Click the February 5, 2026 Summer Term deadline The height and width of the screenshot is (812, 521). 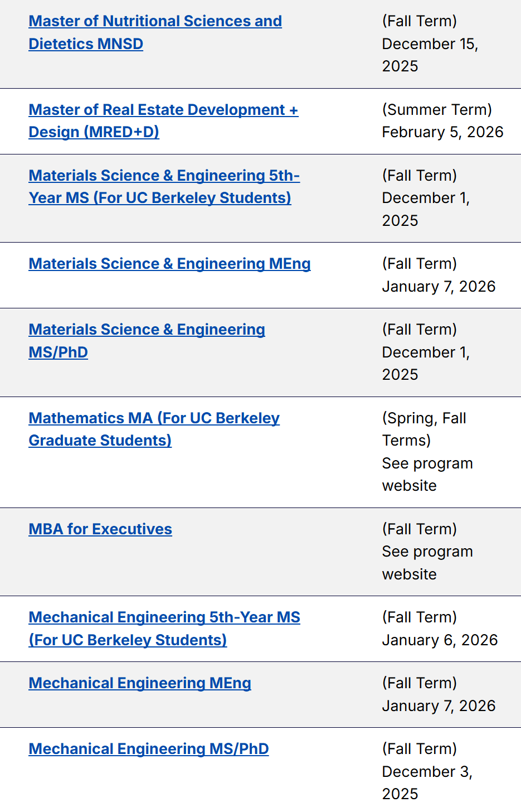click(x=442, y=132)
